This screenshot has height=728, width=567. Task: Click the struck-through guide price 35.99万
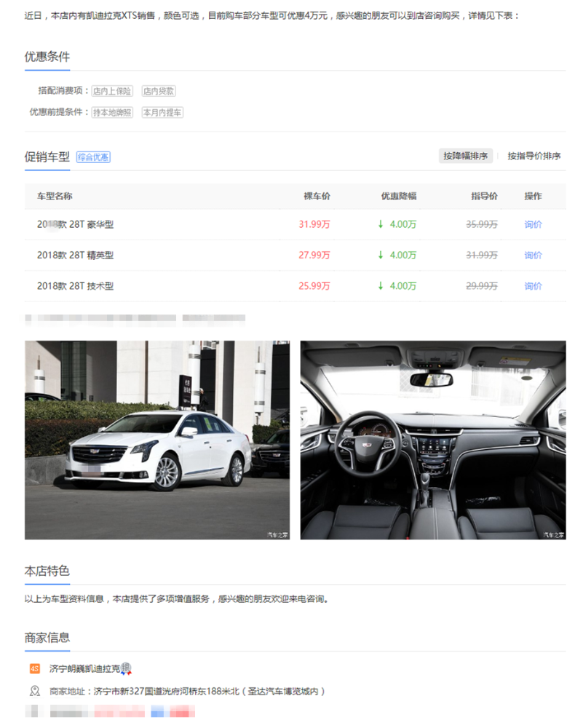click(482, 224)
